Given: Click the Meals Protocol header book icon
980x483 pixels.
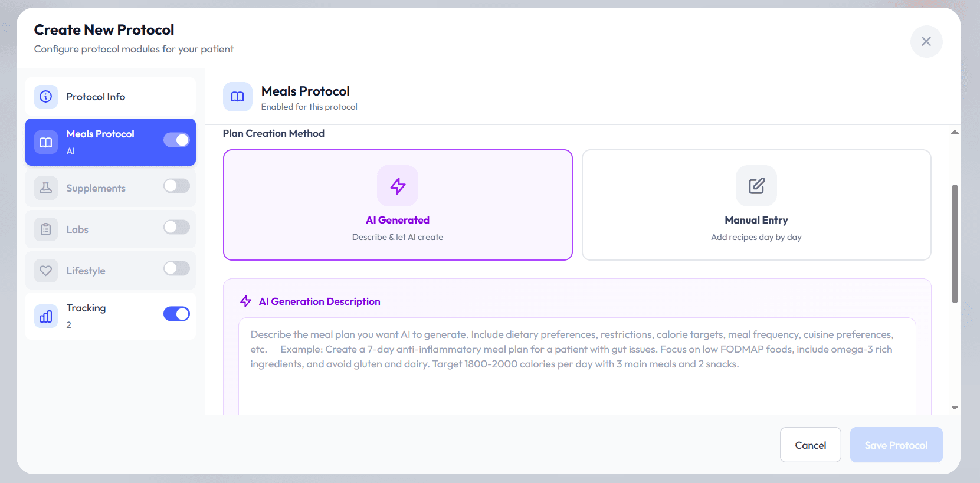Looking at the screenshot, I should coord(237,97).
